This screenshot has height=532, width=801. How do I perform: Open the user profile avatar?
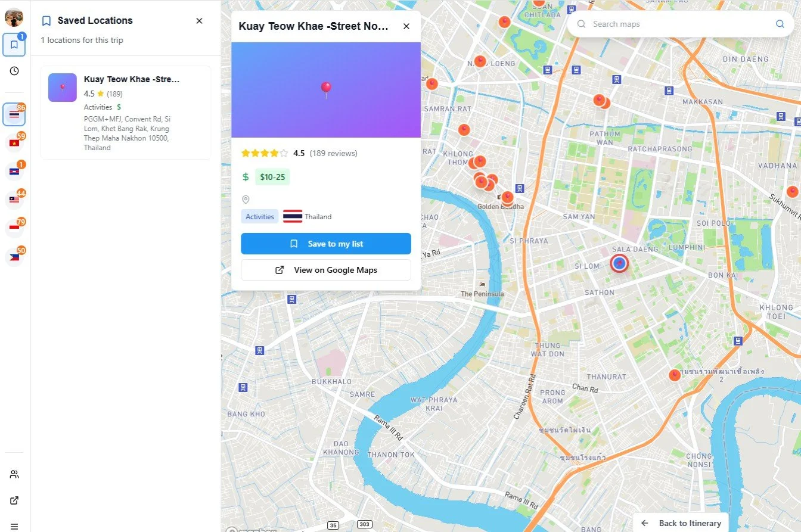pyautogui.click(x=14, y=18)
